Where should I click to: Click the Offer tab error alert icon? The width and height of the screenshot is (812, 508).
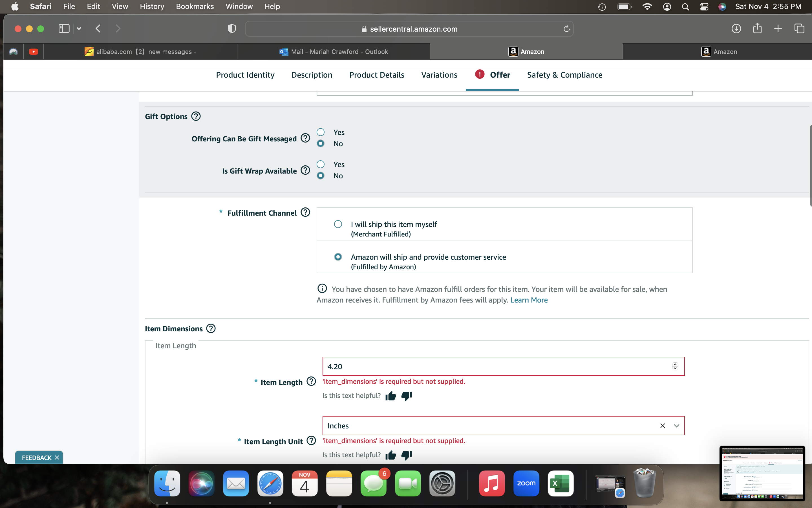(x=480, y=74)
